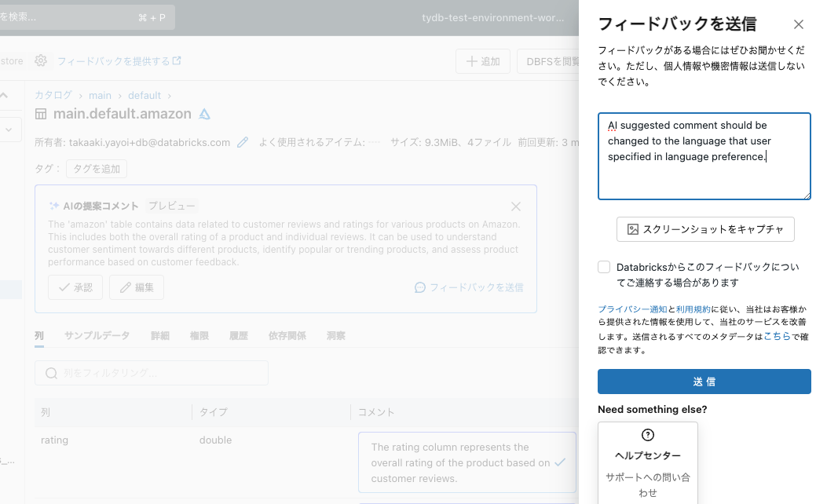Click the pencil icon to edit the table owner

[x=242, y=143]
